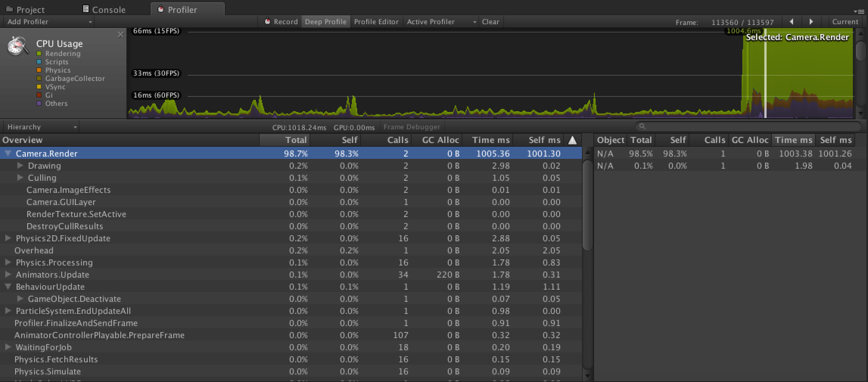Go to the previous frame arrow
Viewport: 868px width, 382px height.
[792, 22]
